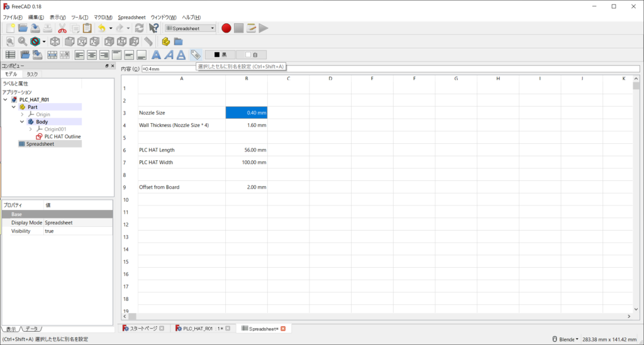Center-align cell text horizontally
644x345 pixels.
pyautogui.click(x=92, y=55)
